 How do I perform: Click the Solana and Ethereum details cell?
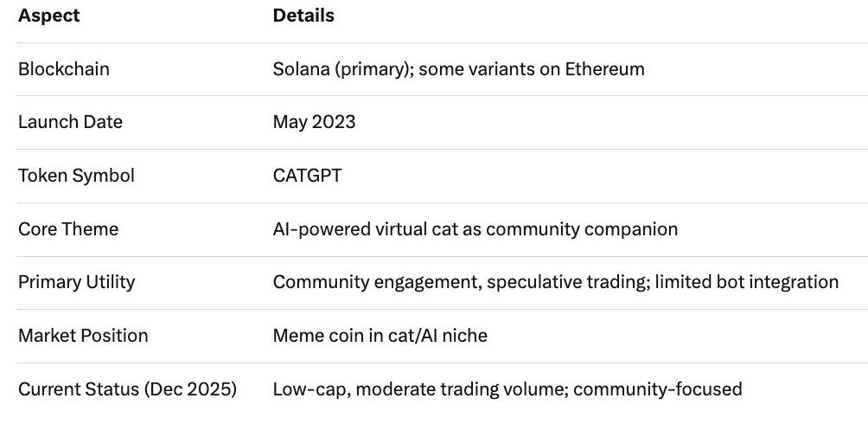point(458,69)
